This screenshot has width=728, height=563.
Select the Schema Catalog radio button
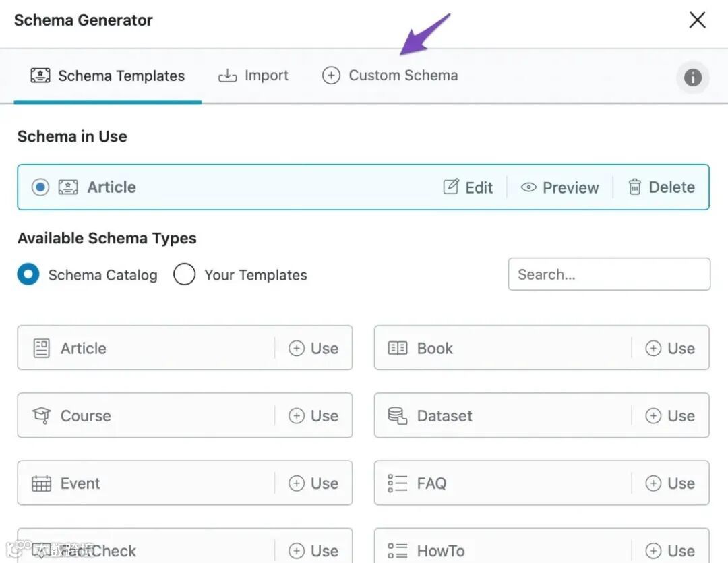pyautogui.click(x=28, y=274)
